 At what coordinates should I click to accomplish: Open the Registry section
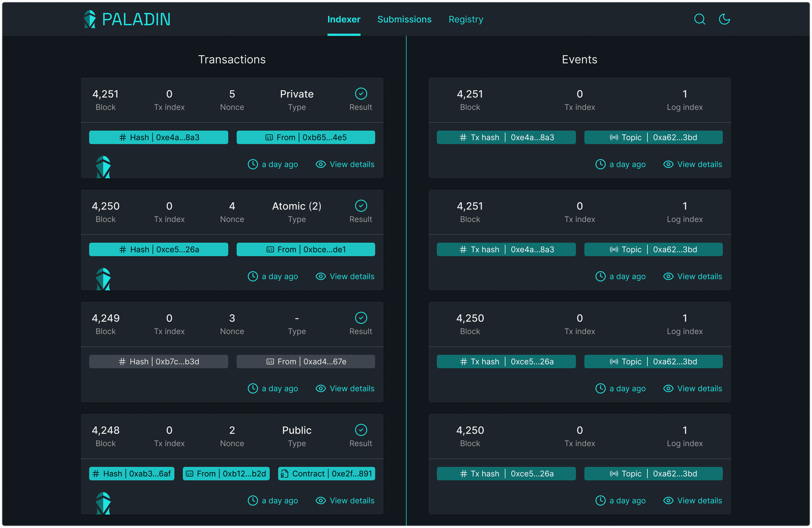tap(465, 19)
